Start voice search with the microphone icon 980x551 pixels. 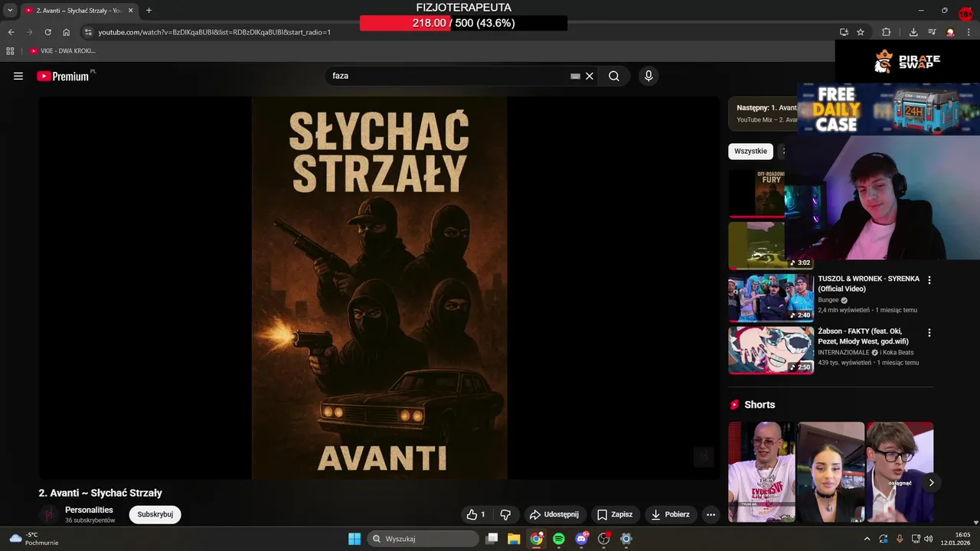click(648, 76)
